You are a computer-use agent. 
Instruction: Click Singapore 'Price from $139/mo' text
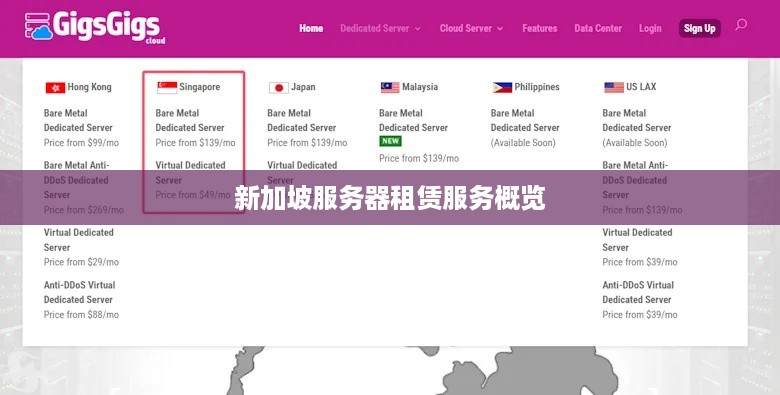[x=195, y=143]
